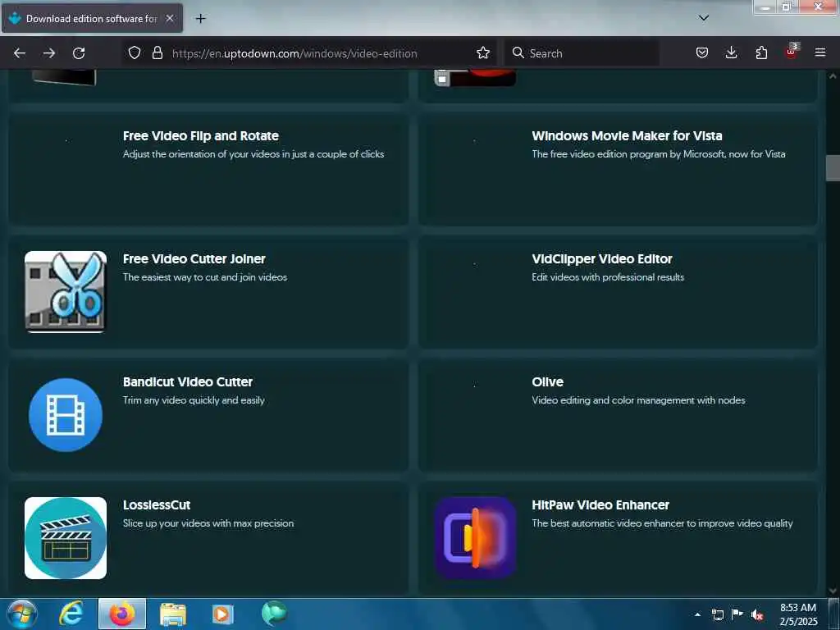Save the page to Pocket
The height and width of the screenshot is (630, 840).
(702, 52)
